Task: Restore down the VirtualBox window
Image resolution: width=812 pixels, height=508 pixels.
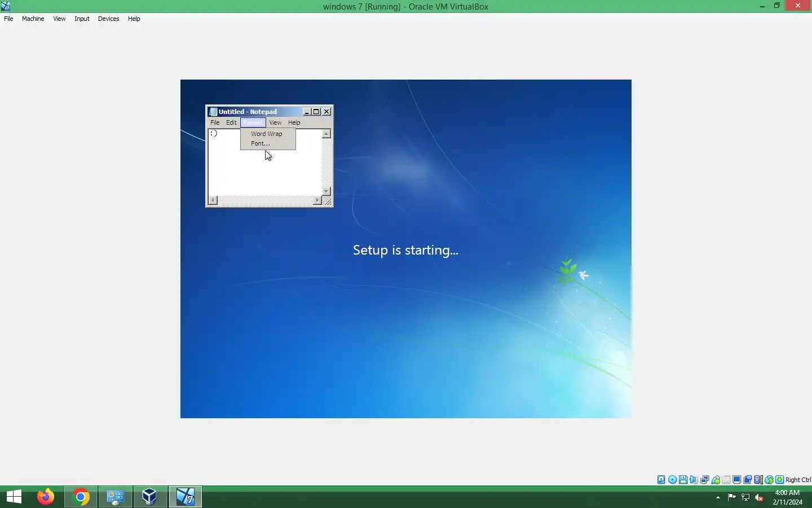Action: 777,6
